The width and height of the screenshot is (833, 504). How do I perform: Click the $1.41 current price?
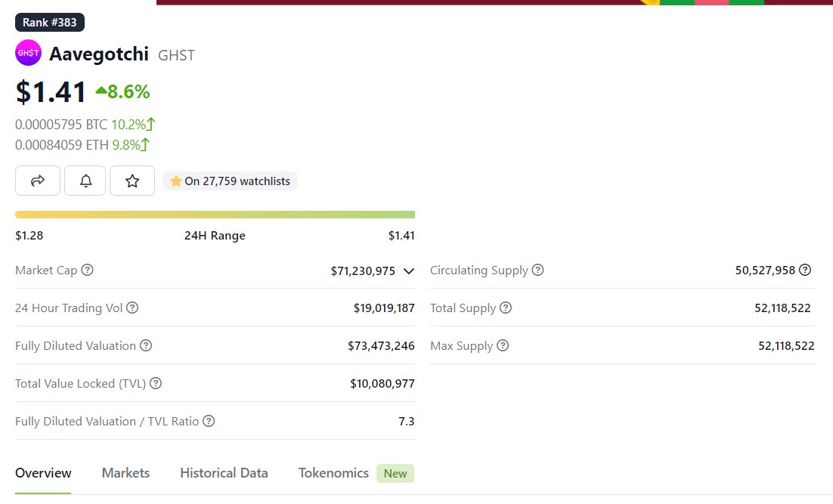51,92
